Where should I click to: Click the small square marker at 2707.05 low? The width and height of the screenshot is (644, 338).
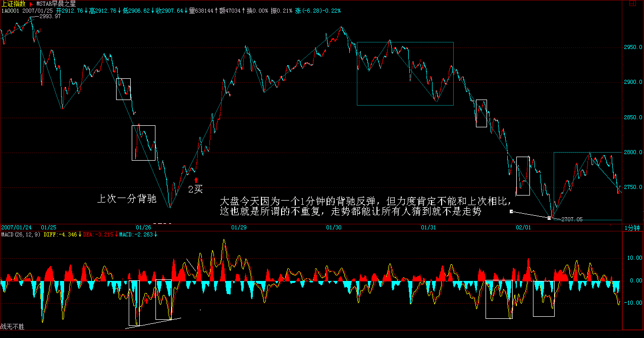click(549, 218)
